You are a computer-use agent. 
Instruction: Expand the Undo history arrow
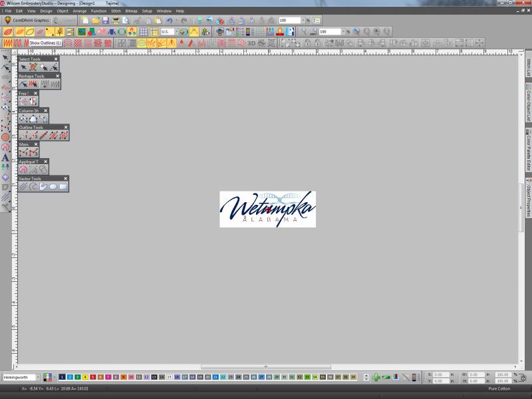click(x=176, y=21)
